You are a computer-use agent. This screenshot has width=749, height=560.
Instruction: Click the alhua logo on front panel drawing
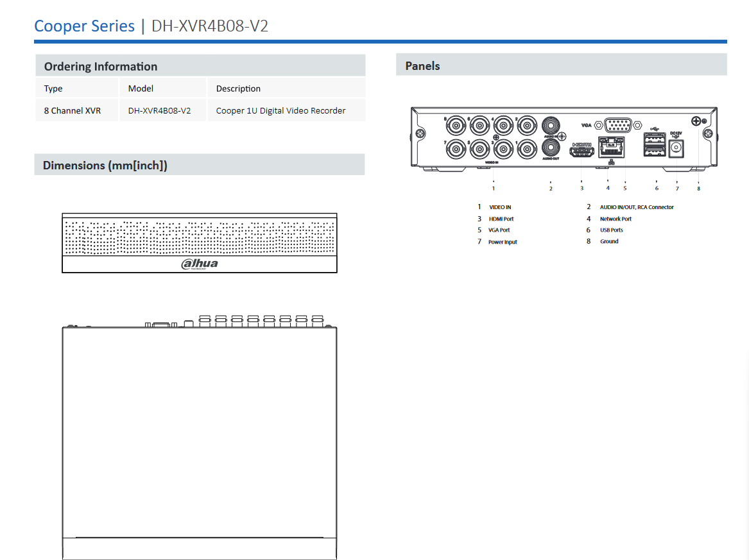pyautogui.click(x=200, y=264)
